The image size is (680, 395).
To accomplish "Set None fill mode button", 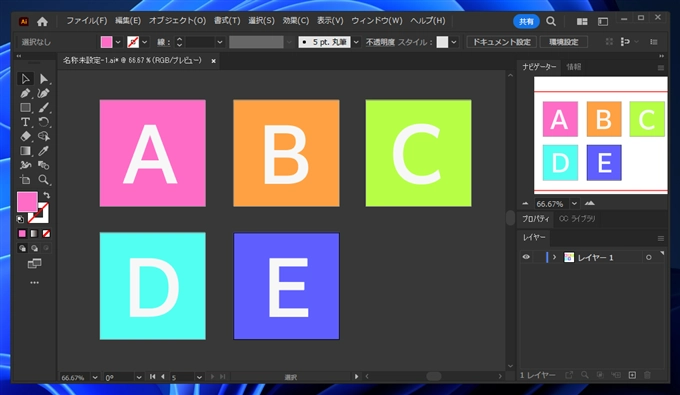I will point(46,234).
